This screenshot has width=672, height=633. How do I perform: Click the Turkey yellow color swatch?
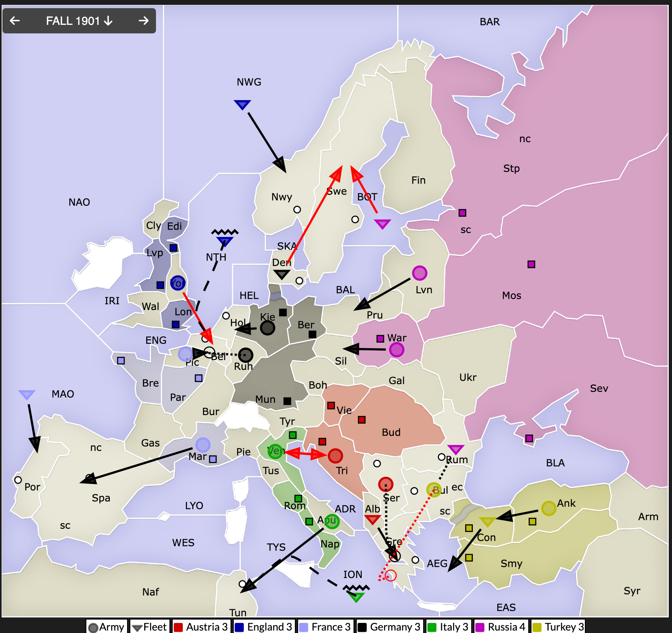(537, 627)
